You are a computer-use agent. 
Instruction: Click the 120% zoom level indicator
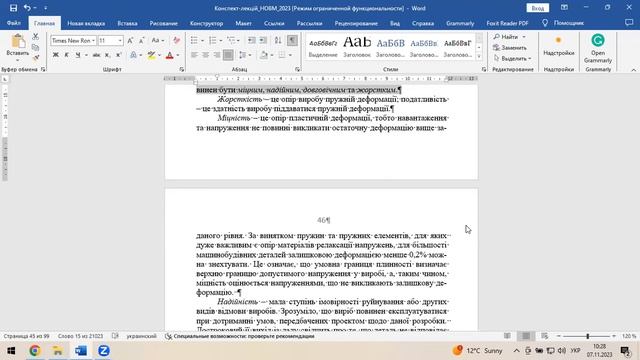click(x=629, y=336)
